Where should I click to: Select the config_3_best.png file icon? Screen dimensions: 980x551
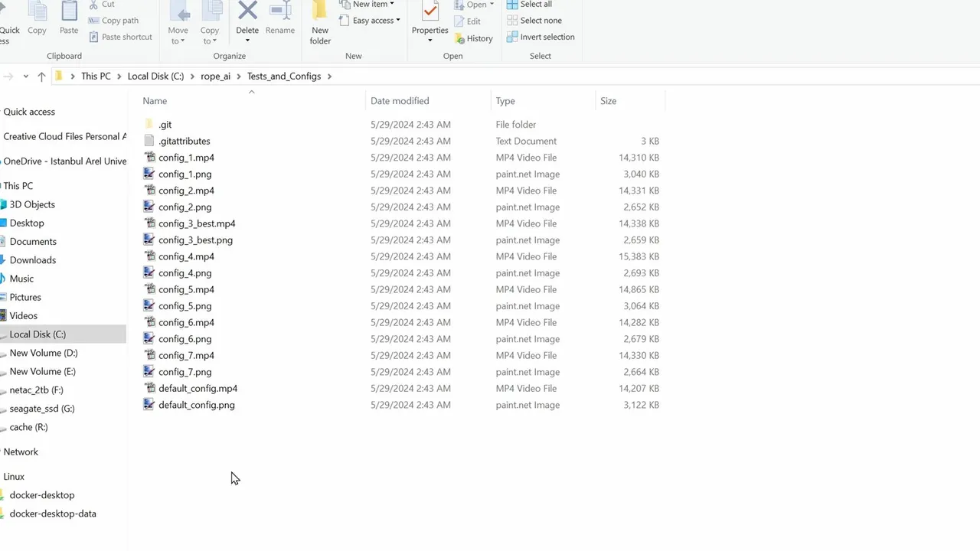tap(149, 240)
